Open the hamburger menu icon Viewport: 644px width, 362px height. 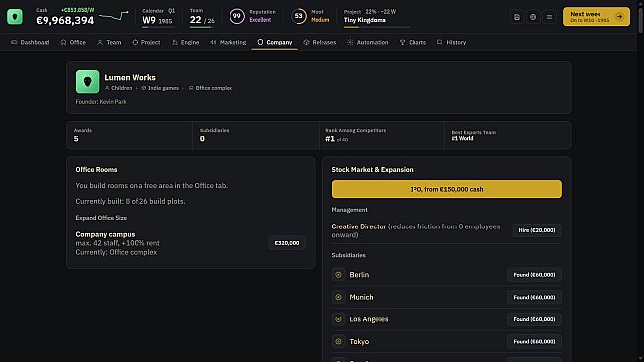[x=549, y=17]
